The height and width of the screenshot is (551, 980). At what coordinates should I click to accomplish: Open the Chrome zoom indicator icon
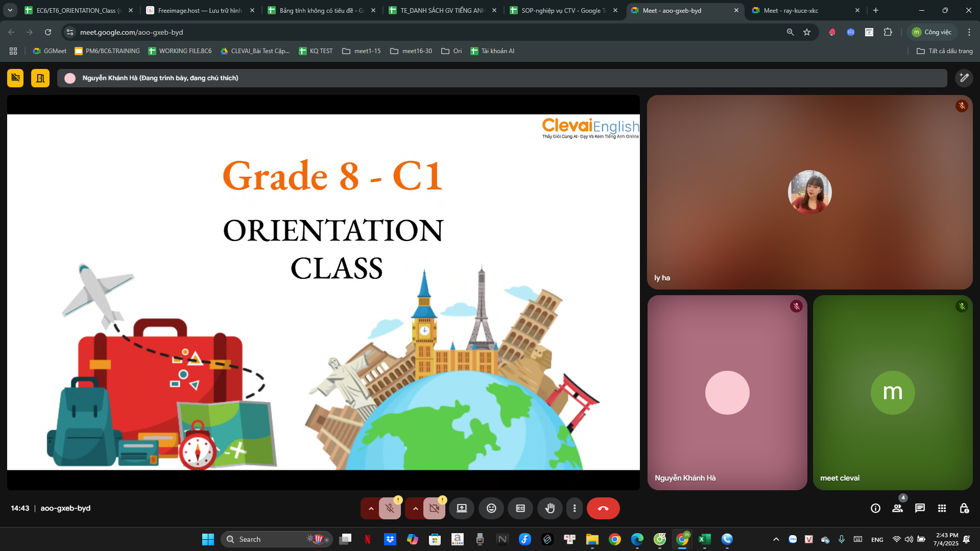(790, 32)
